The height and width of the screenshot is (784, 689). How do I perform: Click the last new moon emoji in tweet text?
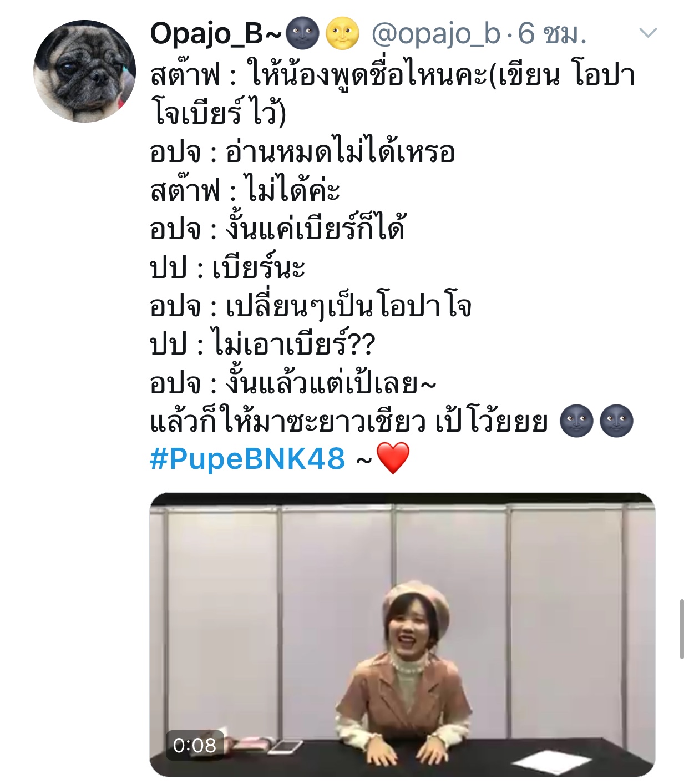click(x=617, y=421)
